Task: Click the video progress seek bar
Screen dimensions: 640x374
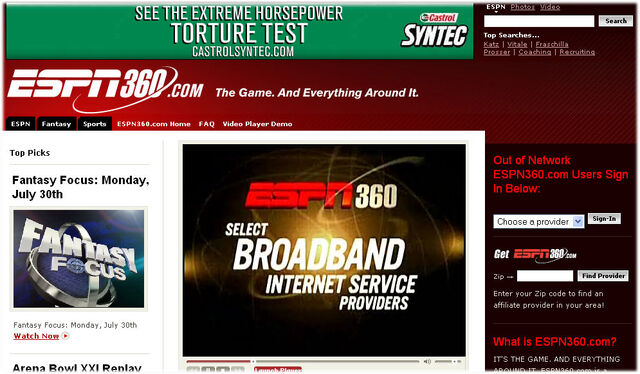Action: tap(302, 361)
